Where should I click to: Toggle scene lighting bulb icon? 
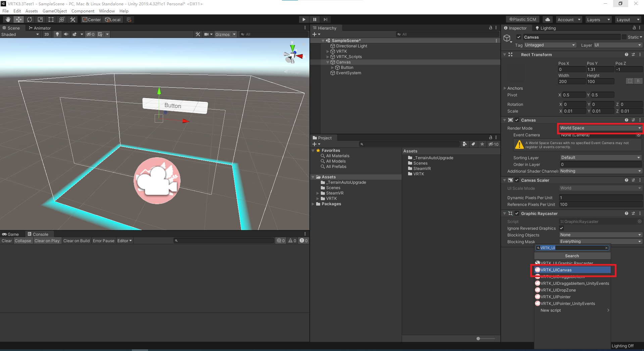tap(57, 34)
